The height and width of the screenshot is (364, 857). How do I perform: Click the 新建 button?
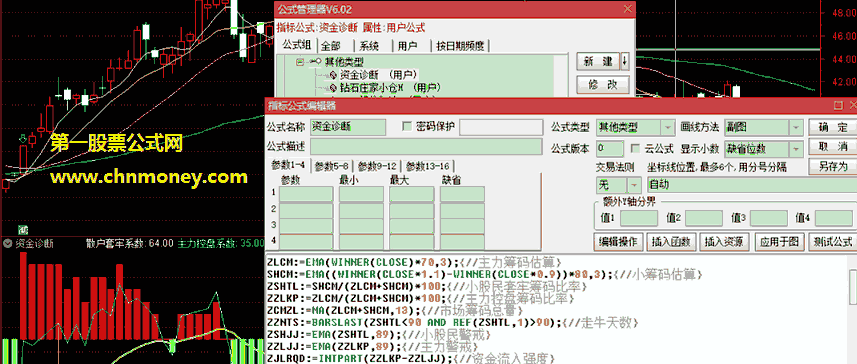(598, 62)
